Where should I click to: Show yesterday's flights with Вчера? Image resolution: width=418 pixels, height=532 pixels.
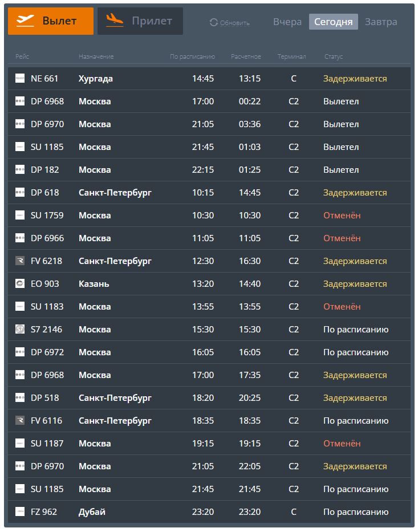287,22
